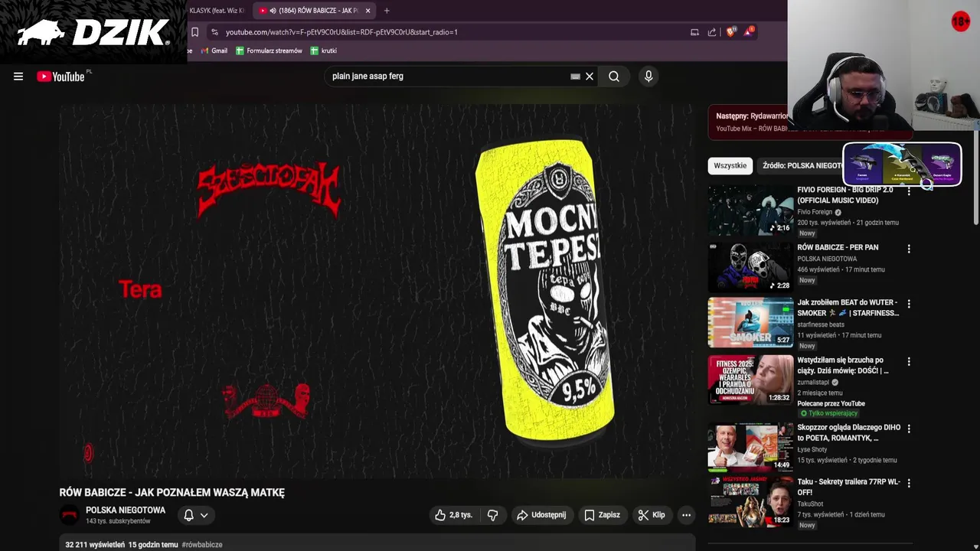Image resolution: width=980 pixels, height=551 pixels.
Task: Select the Źródło: POLSKA NIEGOTOWA chip
Action: 802,165
